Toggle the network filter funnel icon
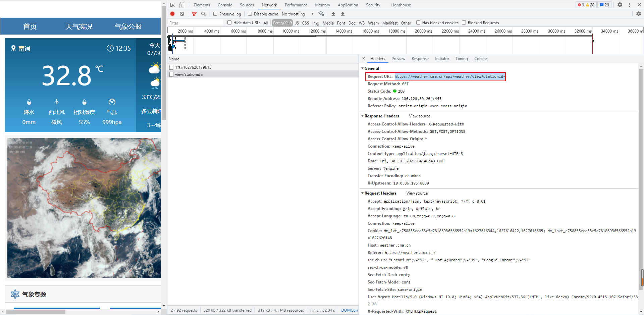The width and height of the screenshot is (644, 315). coord(194,14)
